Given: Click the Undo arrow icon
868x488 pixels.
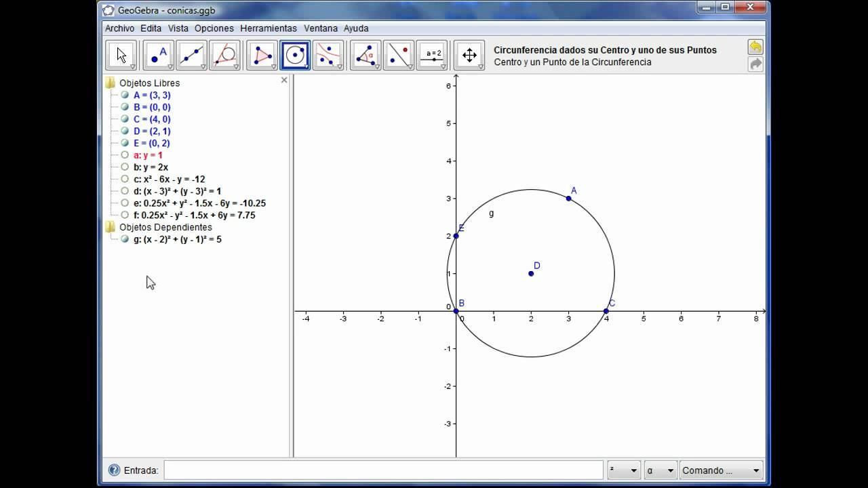Looking at the screenshot, I should (755, 47).
